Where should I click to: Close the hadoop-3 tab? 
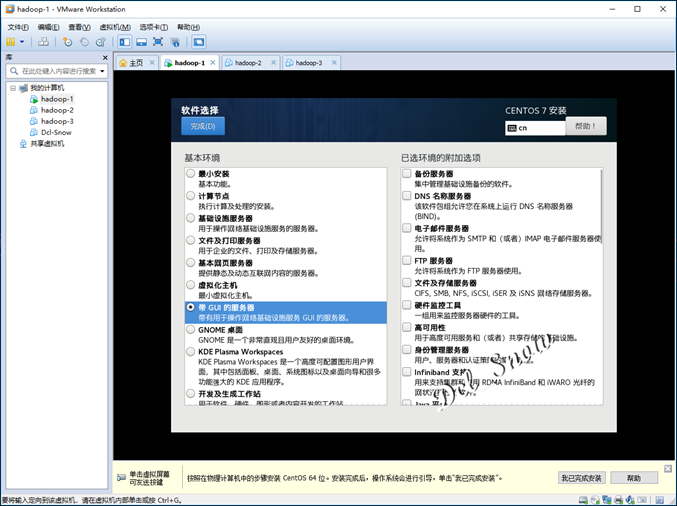pos(334,63)
